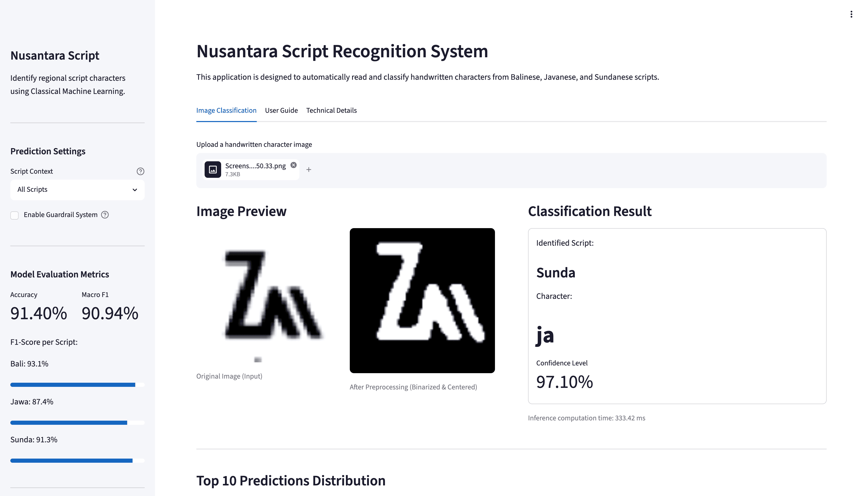The width and height of the screenshot is (868, 496).
Task: Switch to the Technical Details tab
Action: [331, 110]
